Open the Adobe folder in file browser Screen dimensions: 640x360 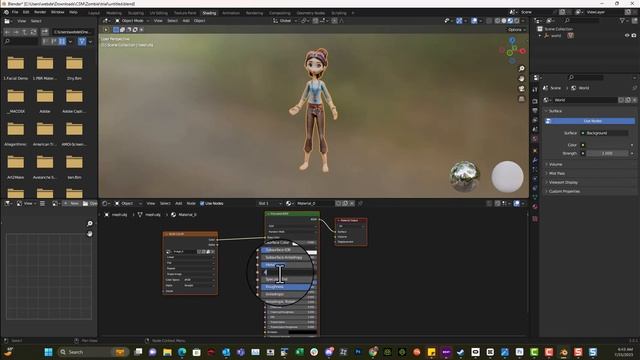pos(45,101)
